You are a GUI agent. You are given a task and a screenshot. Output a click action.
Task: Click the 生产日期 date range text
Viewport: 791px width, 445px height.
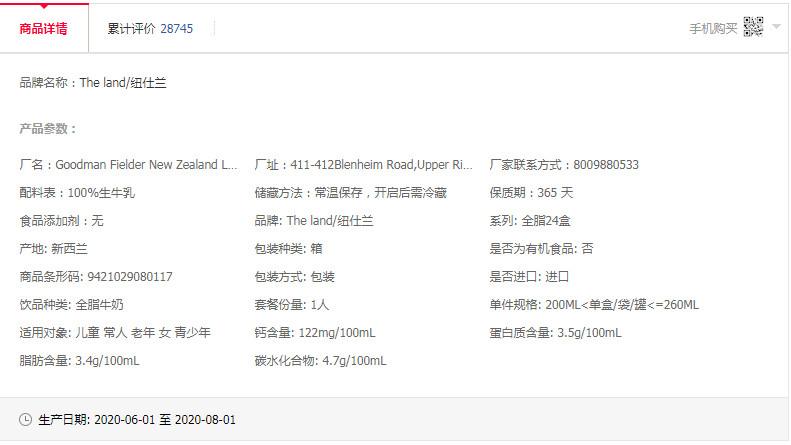point(165,420)
